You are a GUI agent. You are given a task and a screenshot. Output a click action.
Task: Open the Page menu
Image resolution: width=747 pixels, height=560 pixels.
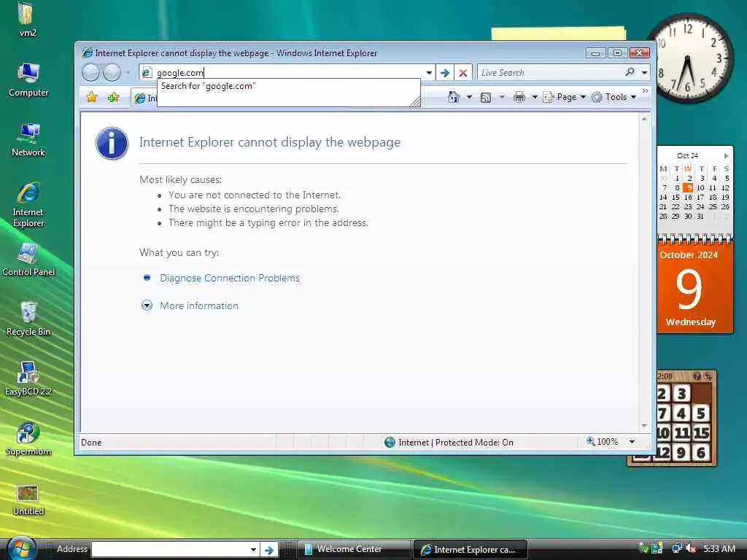(x=565, y=97)
